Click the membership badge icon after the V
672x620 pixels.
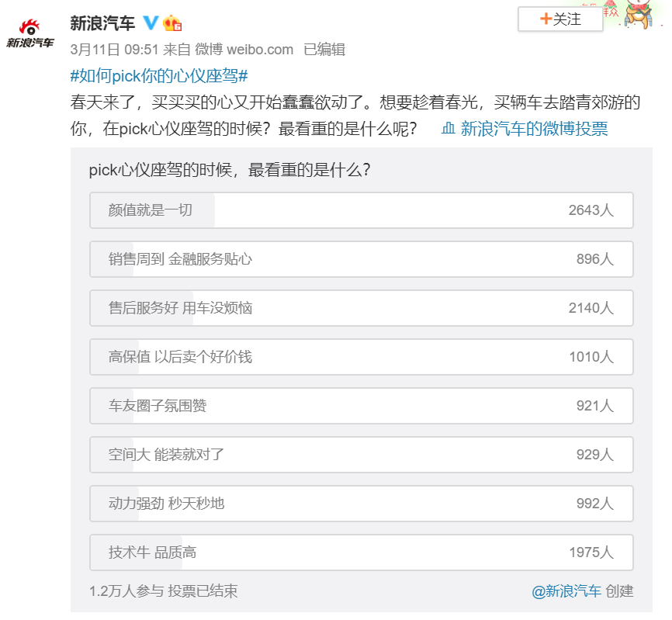(x=172, y=23)
